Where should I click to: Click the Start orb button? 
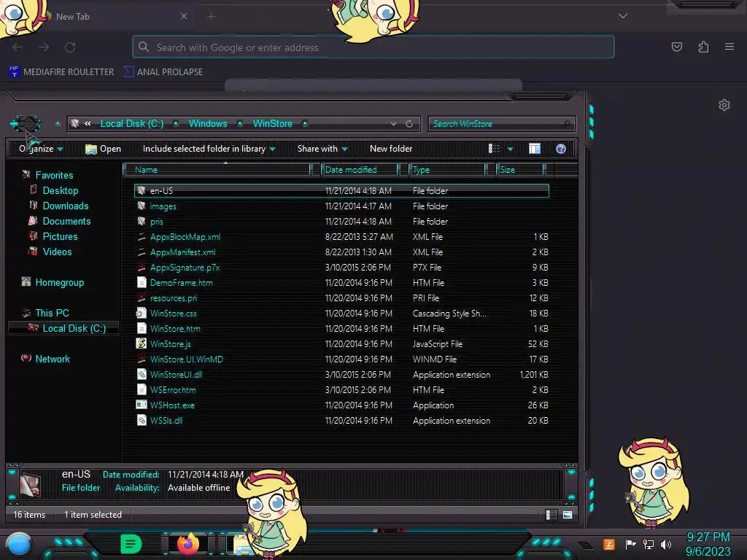[x=18, y=544]
